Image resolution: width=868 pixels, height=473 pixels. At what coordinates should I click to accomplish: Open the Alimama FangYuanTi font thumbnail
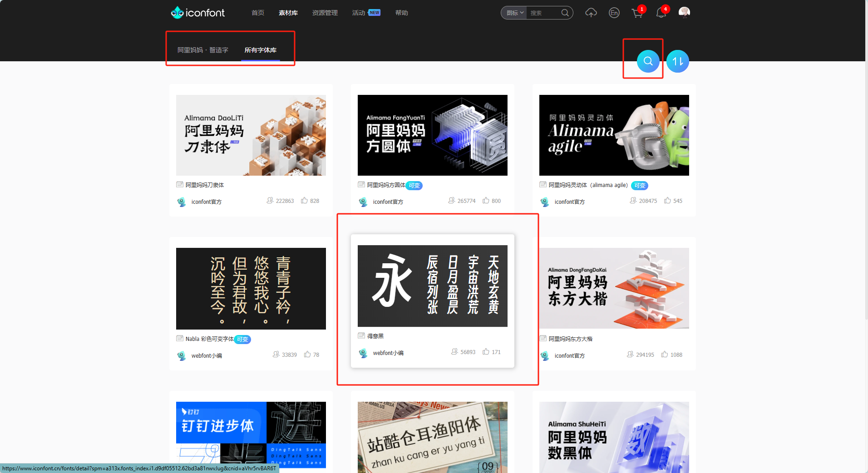coord(433,135)
